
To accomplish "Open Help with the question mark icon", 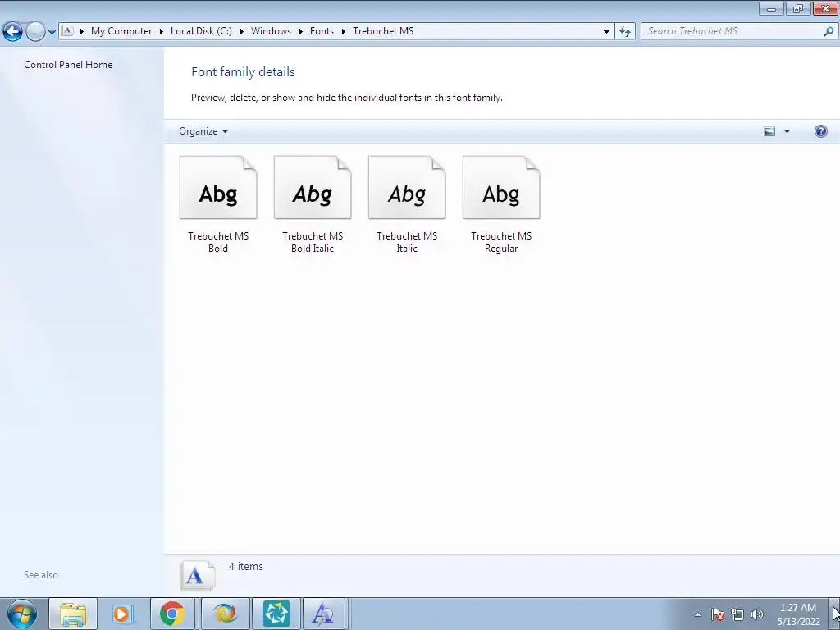I will [x=820, y=131].
